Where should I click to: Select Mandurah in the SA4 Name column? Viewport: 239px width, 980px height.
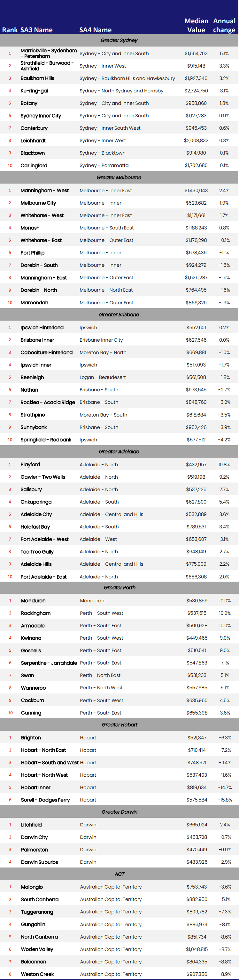coord(92,601)
